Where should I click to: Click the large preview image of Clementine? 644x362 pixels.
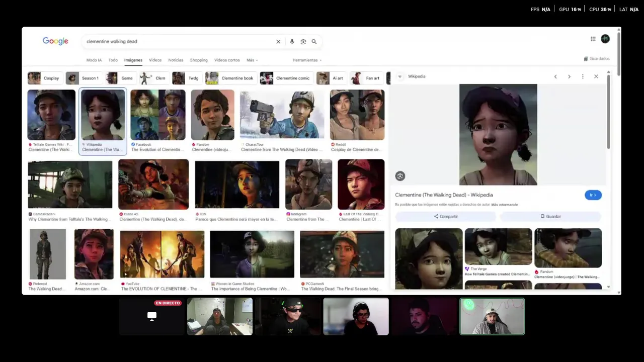[498, 134]
